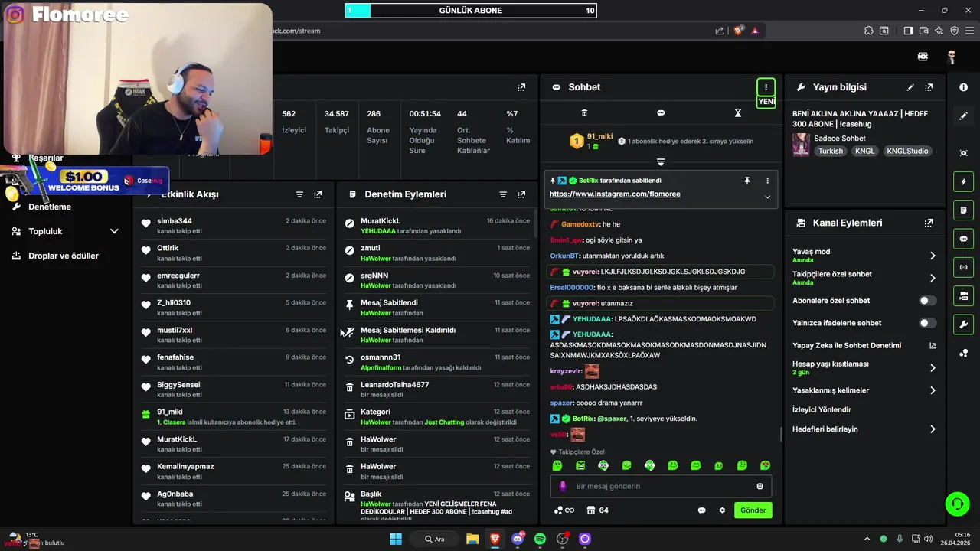Filter the Etkinlik Akışı list
Image resolution: width=980 pixels, height=551 pixels.
tap(299, 194)
